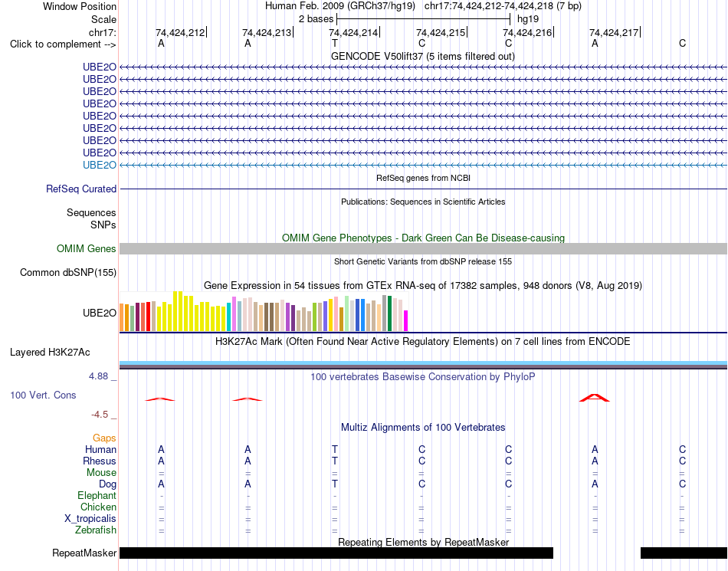Open 'Publications: Sequences in Scientific Articles' title
This screenshot has width=728, height=571.
423,202
